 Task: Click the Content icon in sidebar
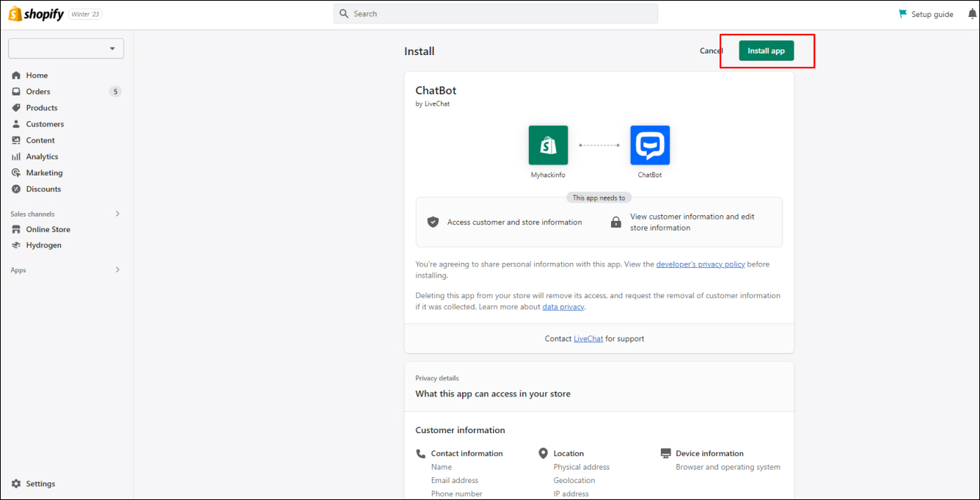16,140
